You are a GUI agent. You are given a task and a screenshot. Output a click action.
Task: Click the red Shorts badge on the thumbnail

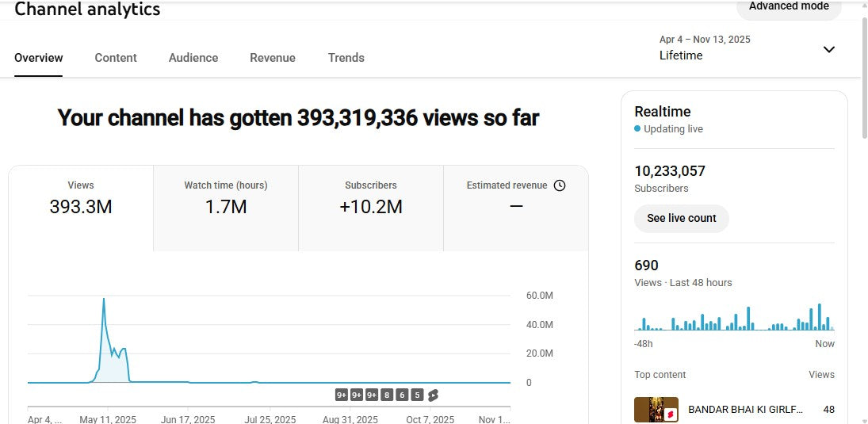click(x=670, y=414)
